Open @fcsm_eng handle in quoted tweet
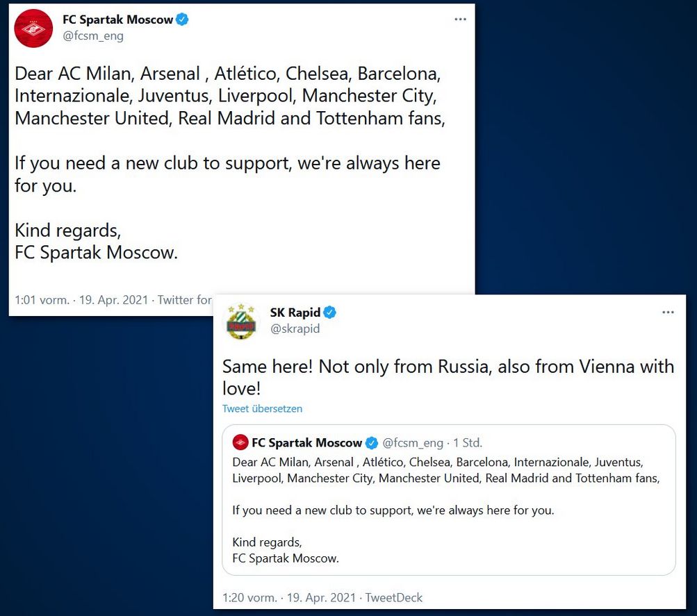697x616 pixels. click(413, 443)
